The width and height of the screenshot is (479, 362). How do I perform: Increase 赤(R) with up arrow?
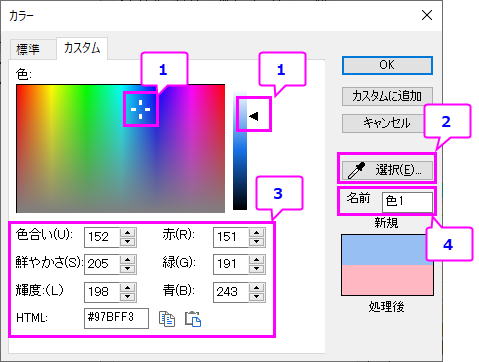tap(256, 232)
